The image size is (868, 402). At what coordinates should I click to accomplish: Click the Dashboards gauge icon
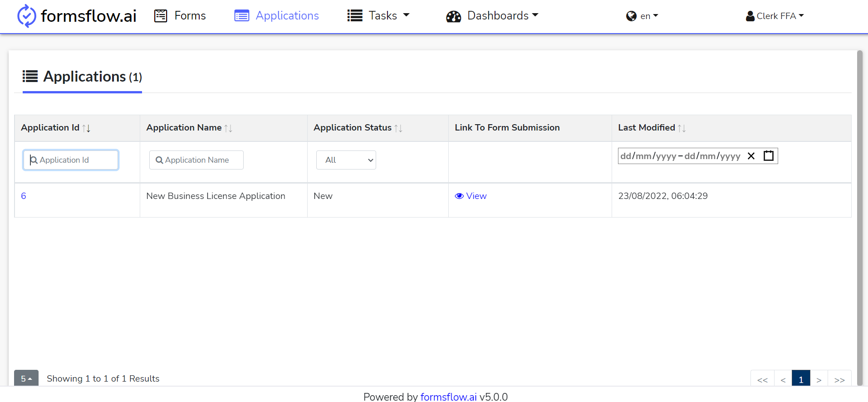453,16
